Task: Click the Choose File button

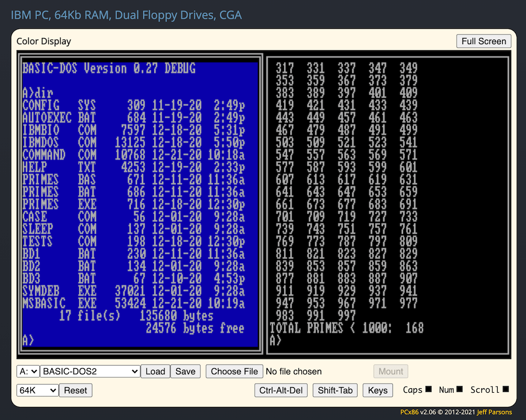Action: click(x=234, y=371)
